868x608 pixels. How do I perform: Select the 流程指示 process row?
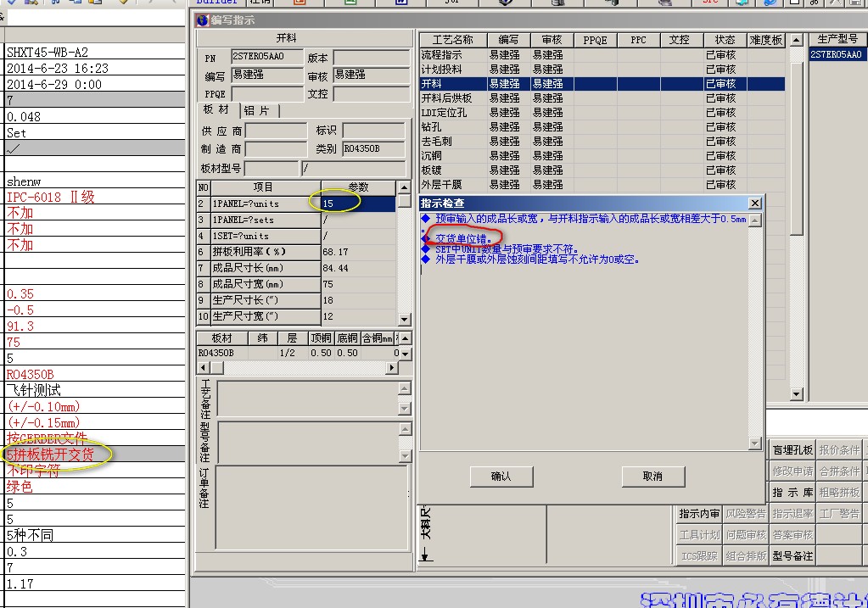pos(602,55)
